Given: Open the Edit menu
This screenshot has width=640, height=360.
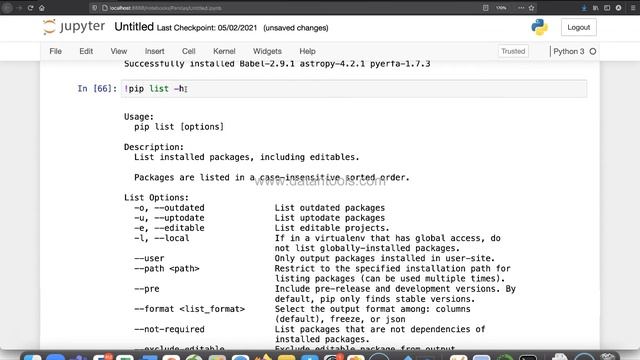Looking at the screenshot, I should coord(86,51).
